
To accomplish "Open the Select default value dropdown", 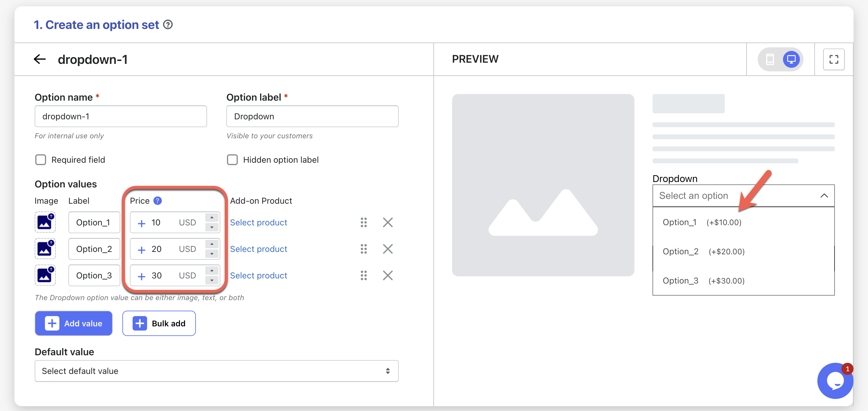I will (216, 371).
